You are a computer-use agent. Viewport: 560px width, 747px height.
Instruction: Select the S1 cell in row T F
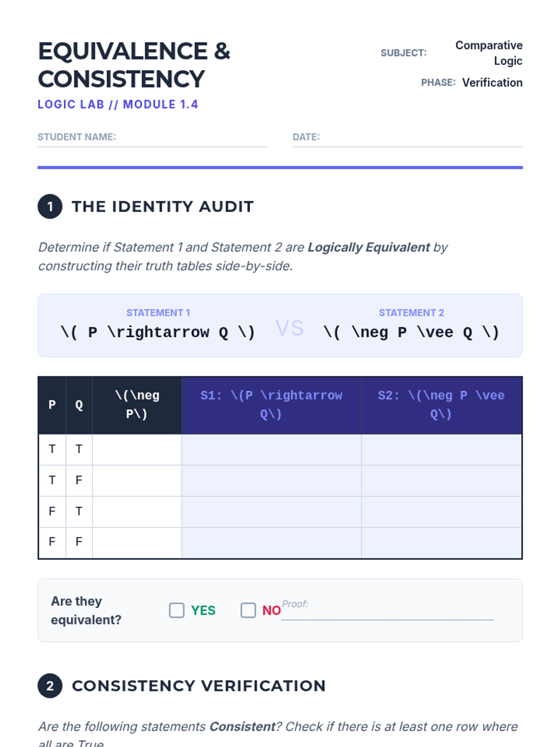point(271,480)
